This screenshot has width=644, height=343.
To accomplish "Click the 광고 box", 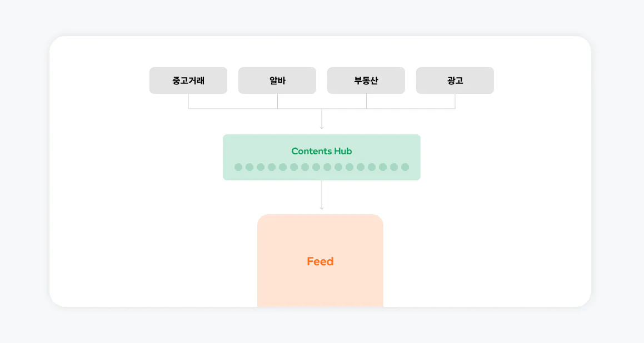I will coord(455,80).
